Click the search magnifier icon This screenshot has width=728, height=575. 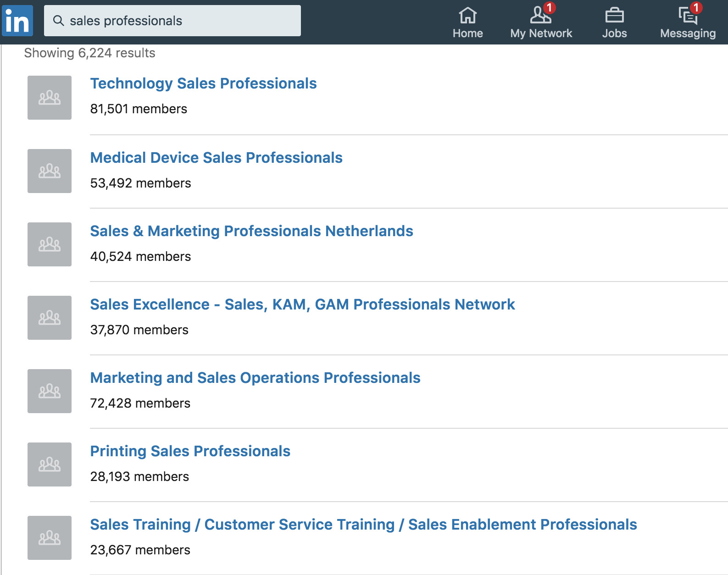[58, 21]
